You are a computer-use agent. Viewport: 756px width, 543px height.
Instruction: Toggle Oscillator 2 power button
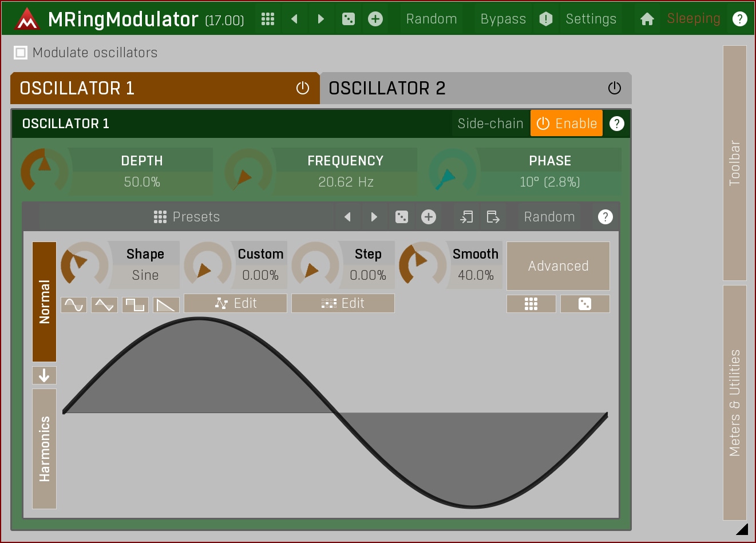pyautogui.click(x=614, y=88)
